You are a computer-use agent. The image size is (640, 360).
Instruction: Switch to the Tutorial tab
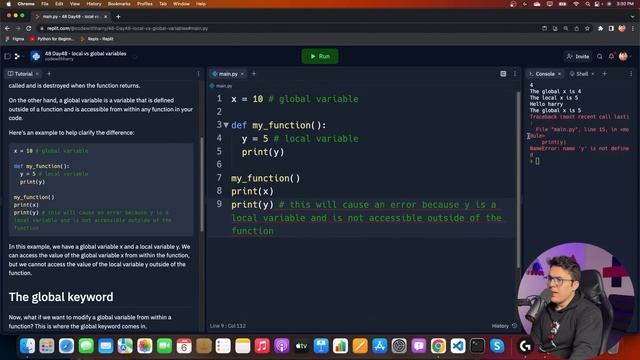pos(20,74)
